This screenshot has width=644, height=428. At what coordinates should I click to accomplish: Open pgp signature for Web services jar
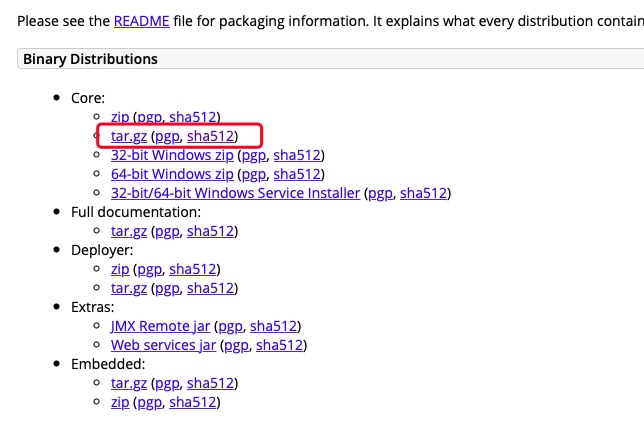[x=236, y=345]
